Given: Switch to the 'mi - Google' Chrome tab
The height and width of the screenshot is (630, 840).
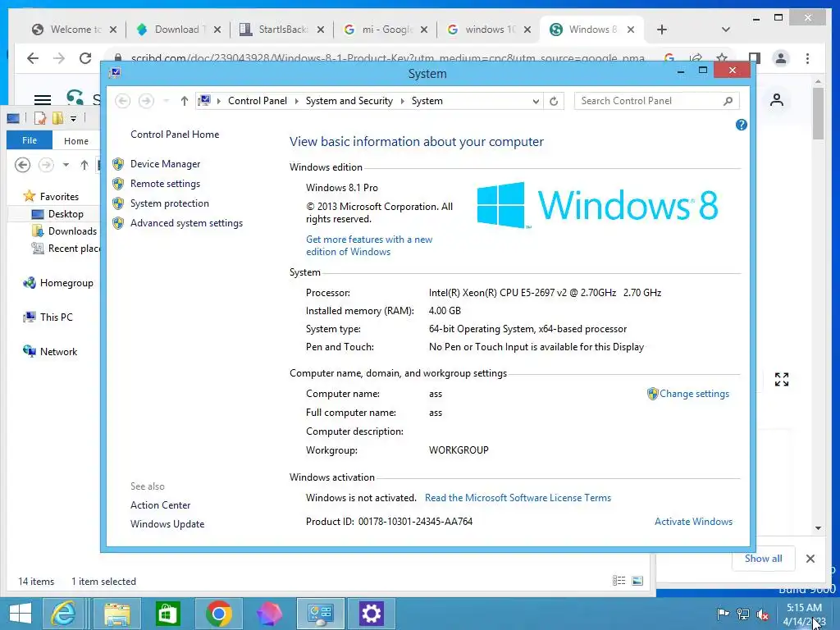Looking at the screenshot, I should 386,30.
